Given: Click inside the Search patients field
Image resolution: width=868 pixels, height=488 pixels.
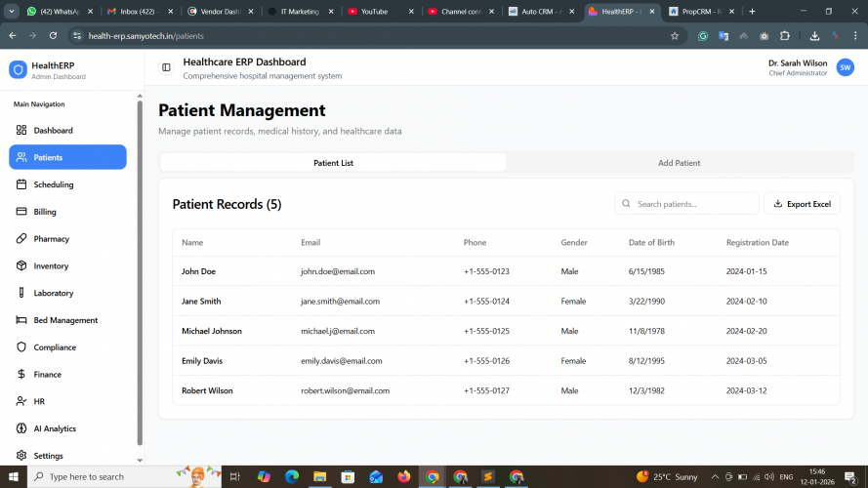Looking at the screenshot, I should [x=686, y=204].
